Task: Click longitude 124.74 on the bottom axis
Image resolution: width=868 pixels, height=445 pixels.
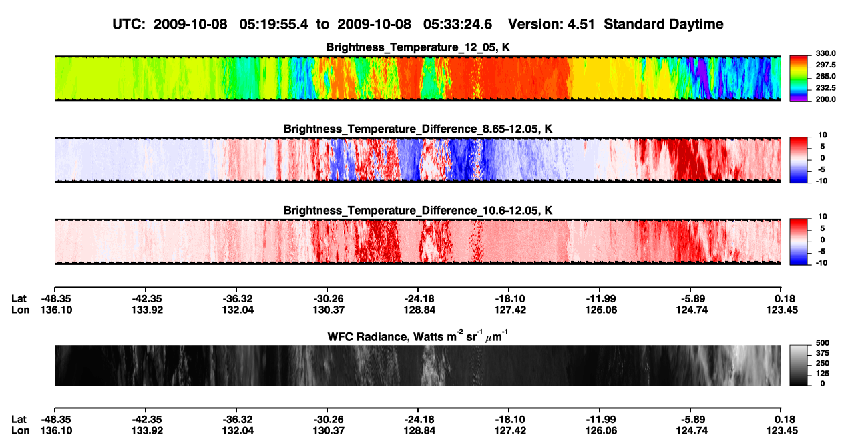Action: [x=691, y=430]
